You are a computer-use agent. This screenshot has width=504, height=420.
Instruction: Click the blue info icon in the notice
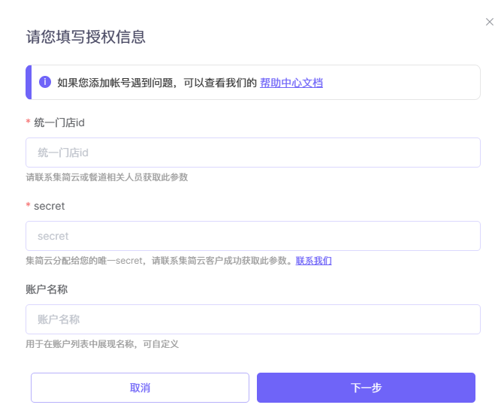45,82
